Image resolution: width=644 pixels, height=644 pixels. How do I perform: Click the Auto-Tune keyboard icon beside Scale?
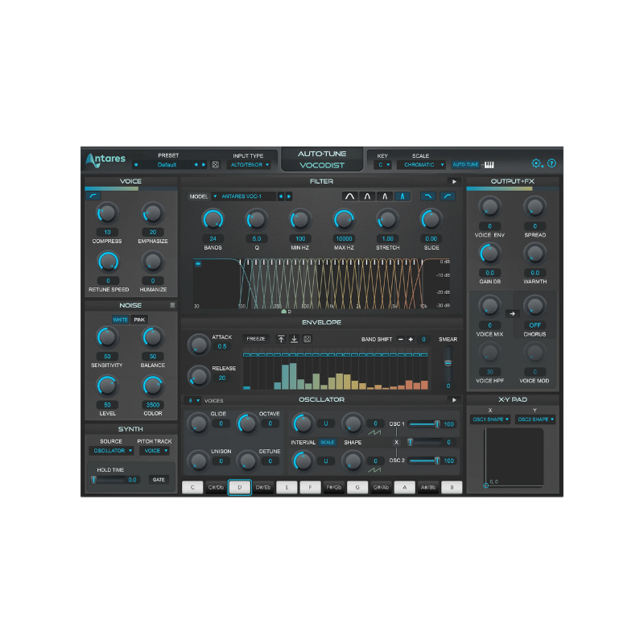tap(491, 163)
